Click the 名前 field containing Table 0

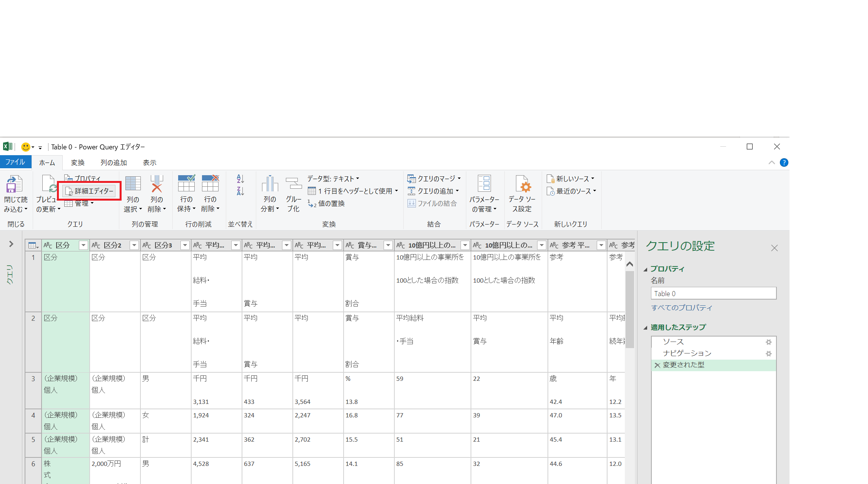713,293
